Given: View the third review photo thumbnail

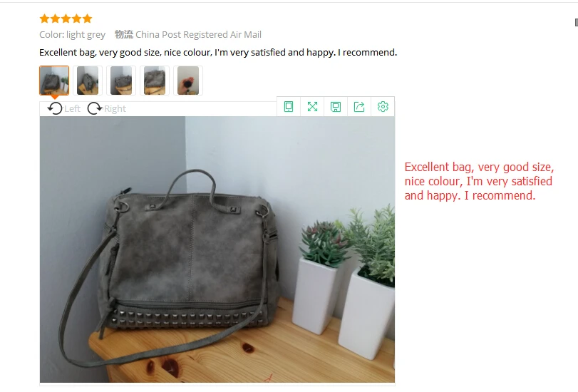Looking at the screenshot, I should [121, 81].
